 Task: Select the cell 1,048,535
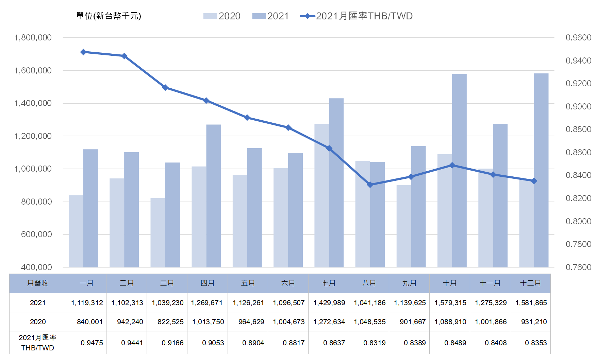tap(369, 322)
